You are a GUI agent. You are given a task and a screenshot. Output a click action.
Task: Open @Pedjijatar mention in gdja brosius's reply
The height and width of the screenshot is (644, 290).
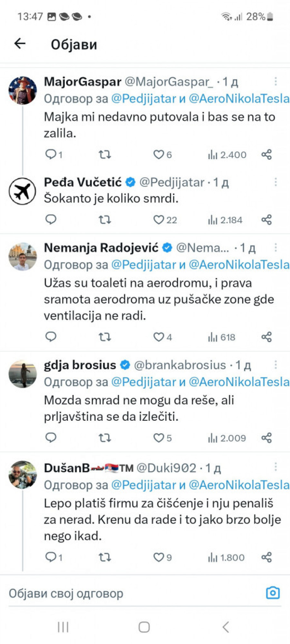click(144, 382)
